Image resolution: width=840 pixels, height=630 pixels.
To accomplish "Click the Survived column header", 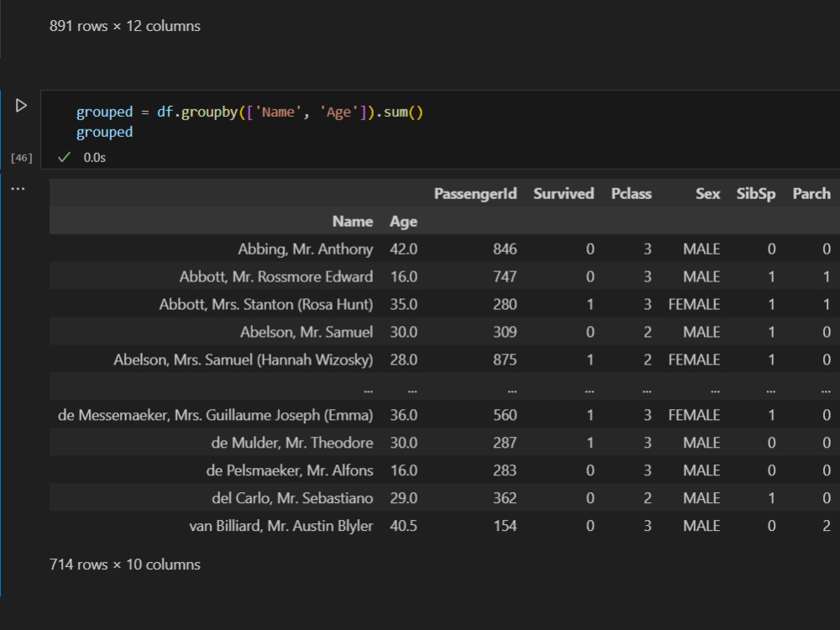I will pos(564,193).
